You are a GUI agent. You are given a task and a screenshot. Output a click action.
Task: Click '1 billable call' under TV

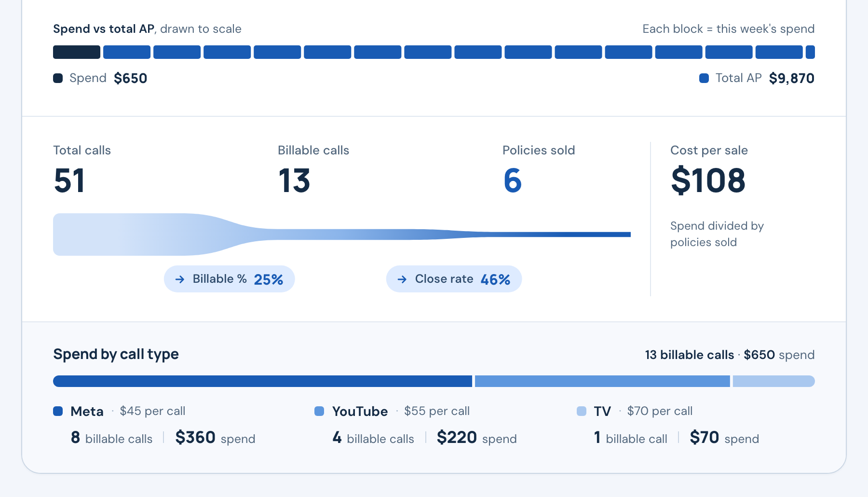click(631, 438)
